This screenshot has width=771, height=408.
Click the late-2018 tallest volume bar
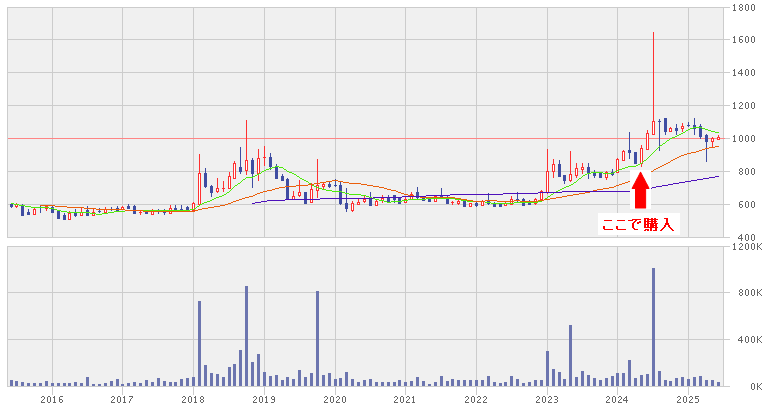pos(246,336)
